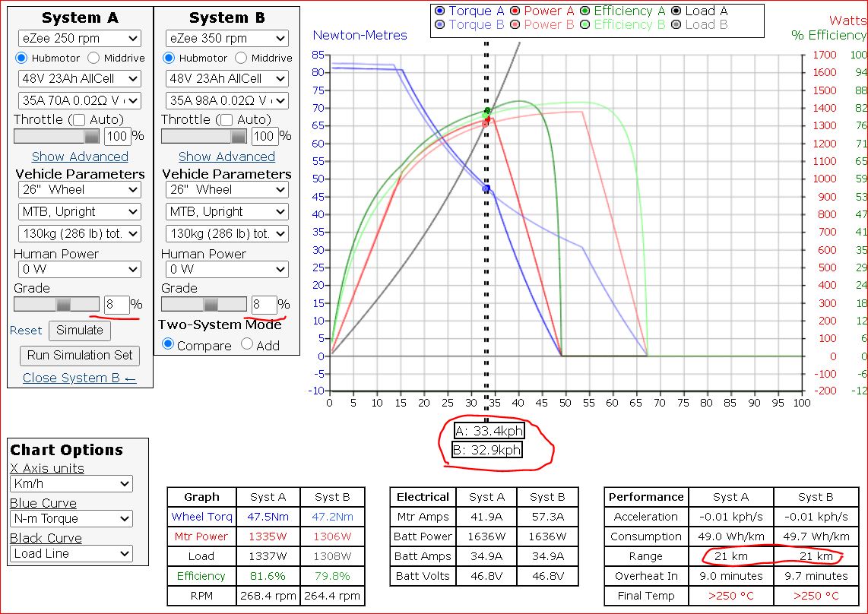Open System B controller dropdown 35A 98A
This screenshot has height=614, width=868.
point(227,101)
